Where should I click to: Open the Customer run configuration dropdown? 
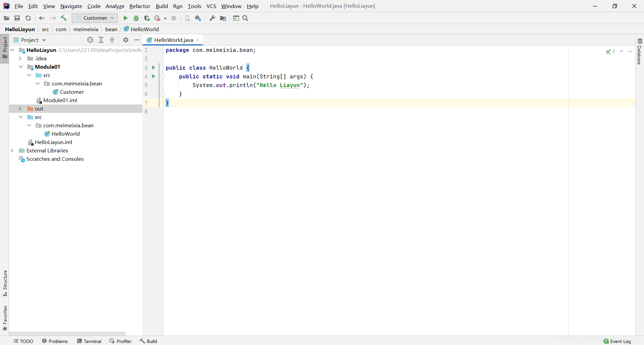coord(95,18)
